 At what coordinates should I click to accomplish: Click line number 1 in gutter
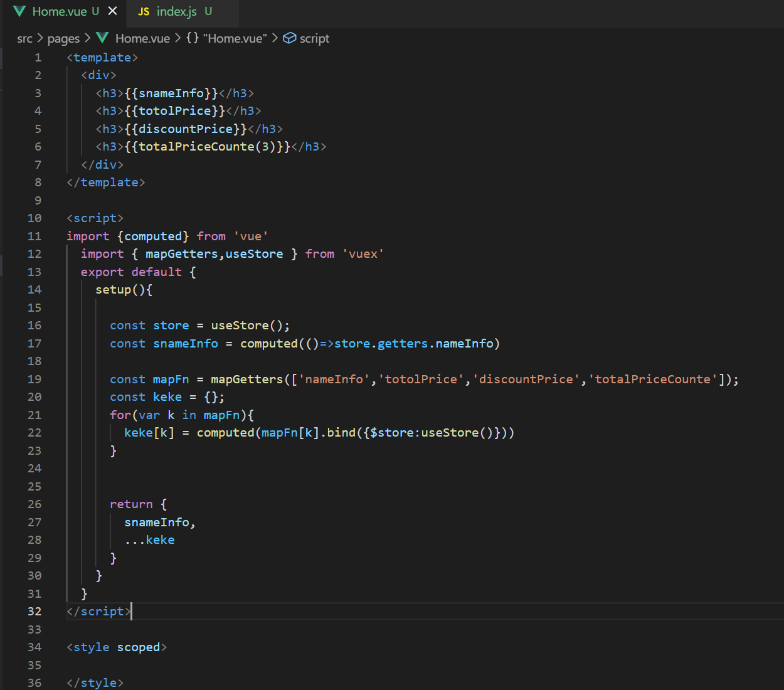38,58
